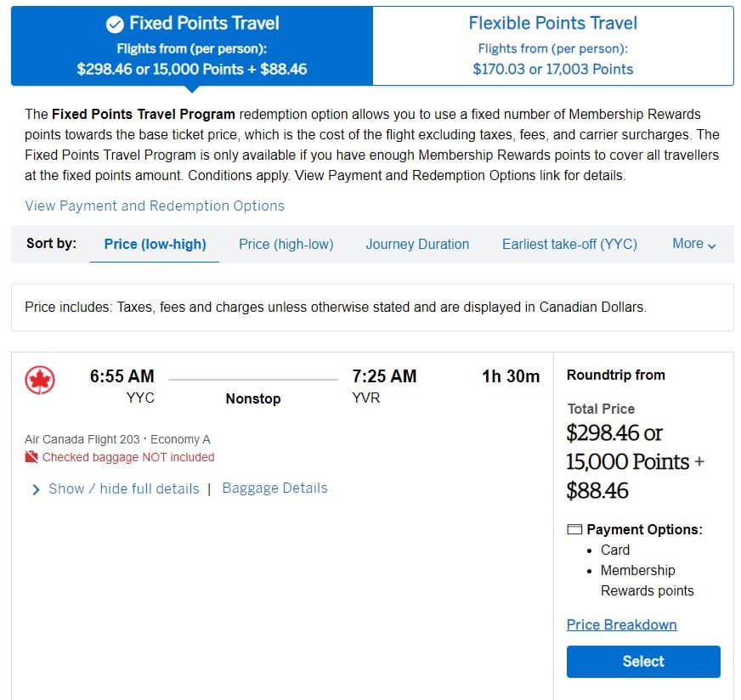Expand the More sort options dropdown
The height and width of the screenshot is (700, 741).
tap(693, 244)
